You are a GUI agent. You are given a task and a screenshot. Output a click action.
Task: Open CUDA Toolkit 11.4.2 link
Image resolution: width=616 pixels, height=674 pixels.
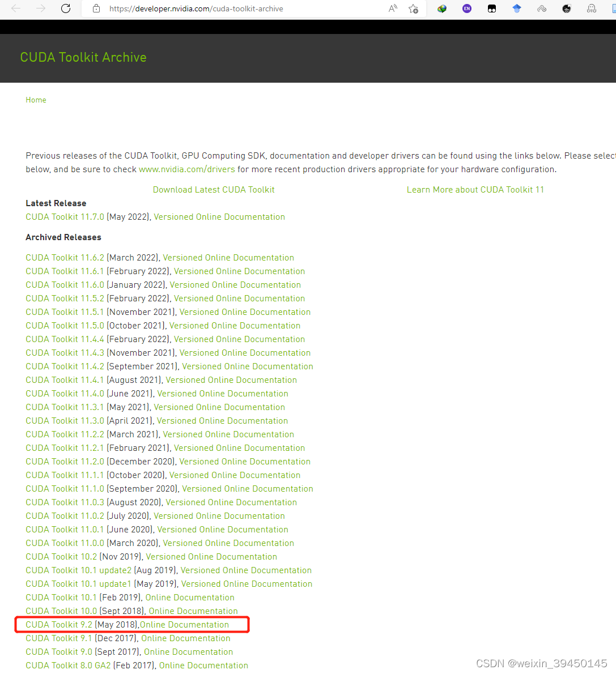(x=65, y=366)
